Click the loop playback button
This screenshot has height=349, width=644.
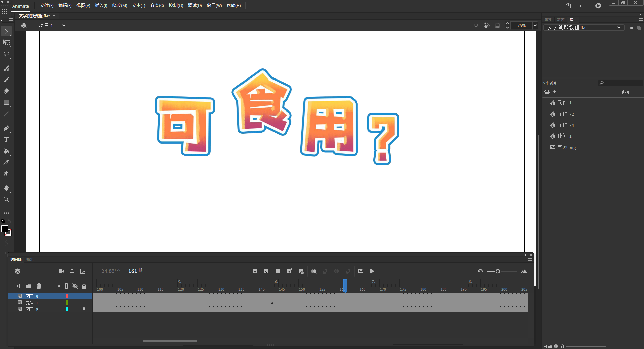tap(361, 271)
